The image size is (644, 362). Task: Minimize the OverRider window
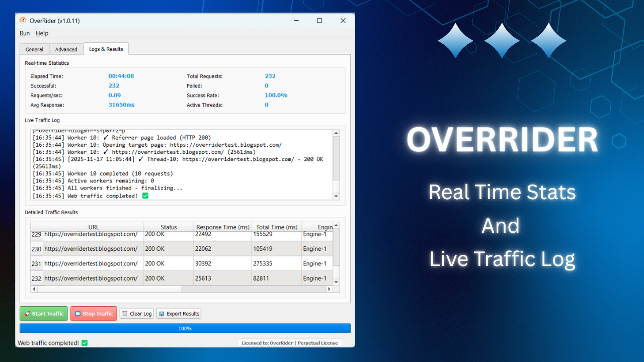point(296,21)
